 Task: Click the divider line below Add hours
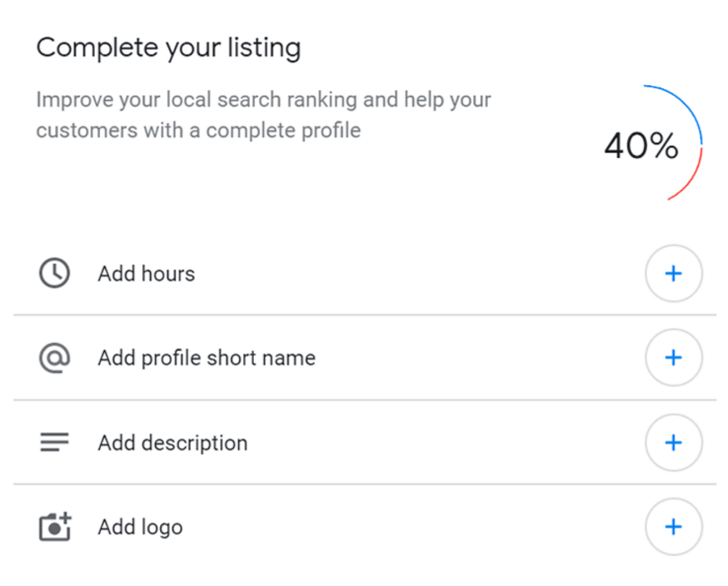coord(364,315)
